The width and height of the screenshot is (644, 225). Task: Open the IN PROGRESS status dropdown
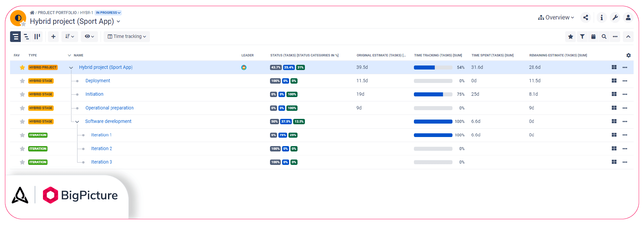(108, 13)
